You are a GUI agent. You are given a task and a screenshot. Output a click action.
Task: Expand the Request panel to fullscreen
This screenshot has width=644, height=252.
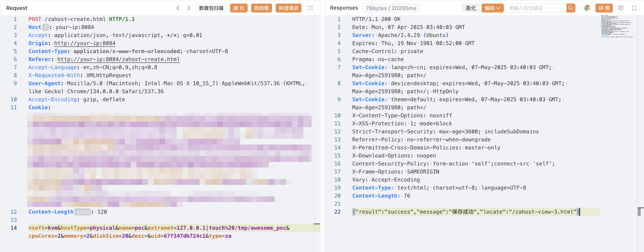pyautogui.click(x=310, y=8)
